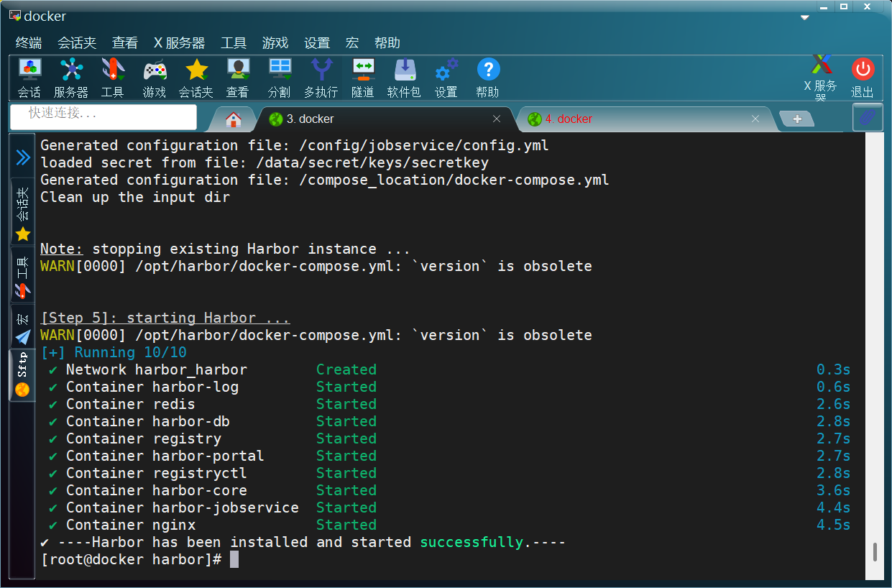The height and width of the screenshot is (588, 892).
Task: Click the 'Container nginx' line
Action: pos(446,525)
